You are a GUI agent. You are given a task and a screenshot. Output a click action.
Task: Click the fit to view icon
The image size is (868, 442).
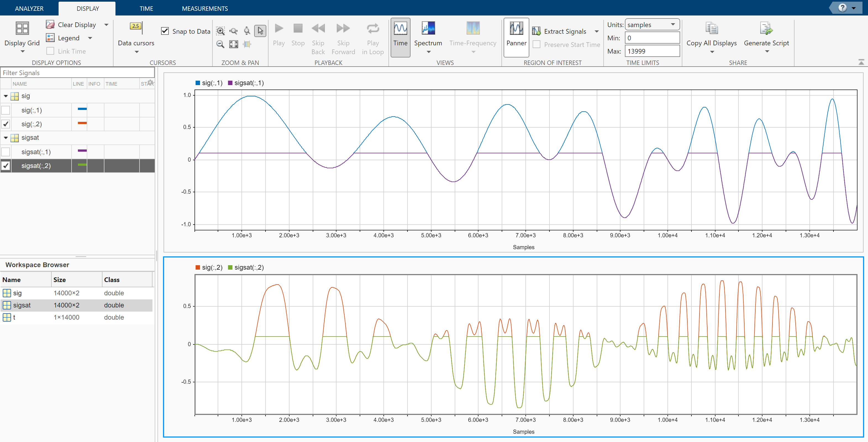click(x=233, y=44)
